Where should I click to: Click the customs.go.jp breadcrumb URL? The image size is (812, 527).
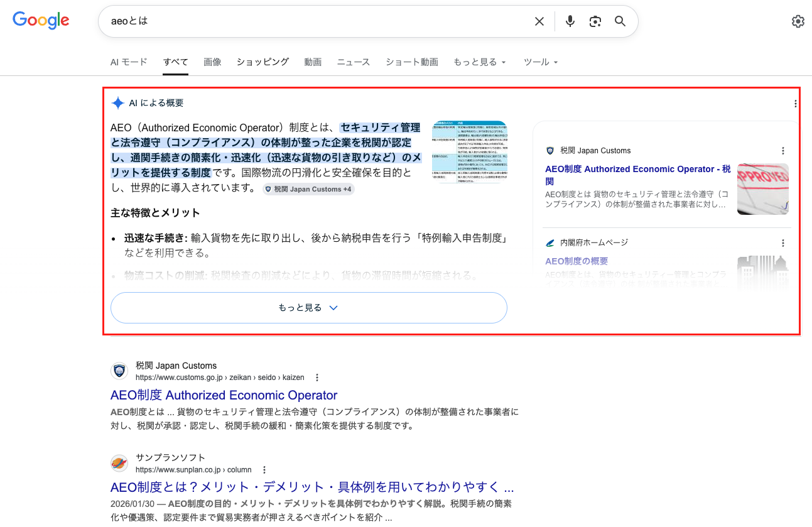coord(220,378)
